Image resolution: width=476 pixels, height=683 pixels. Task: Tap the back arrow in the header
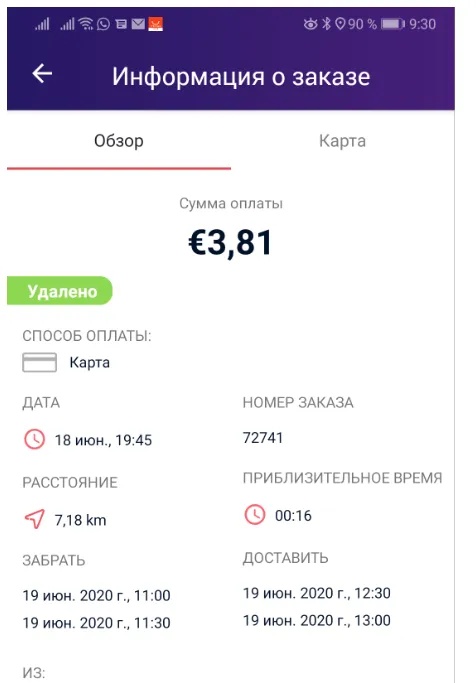click(42, 73)
